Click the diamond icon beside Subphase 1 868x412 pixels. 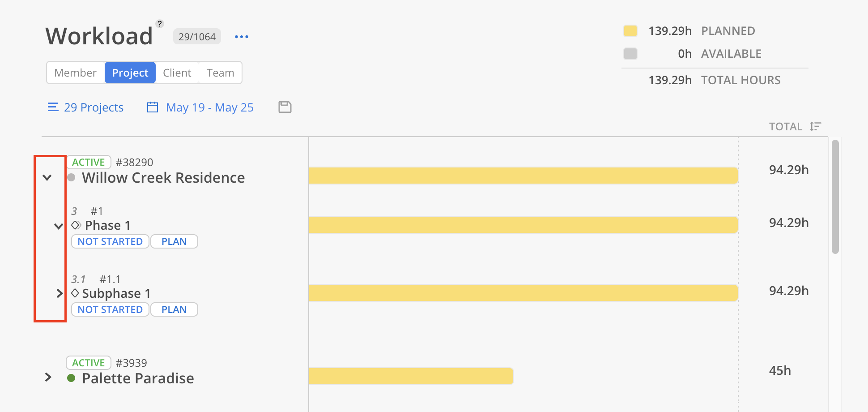click(75, 293)
